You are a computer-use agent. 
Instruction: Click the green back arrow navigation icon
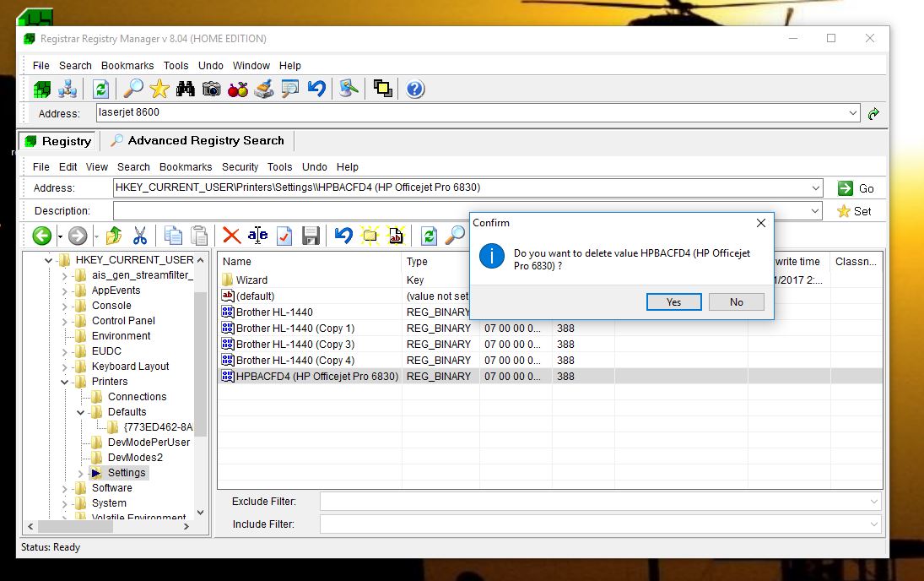pos(41,236)
